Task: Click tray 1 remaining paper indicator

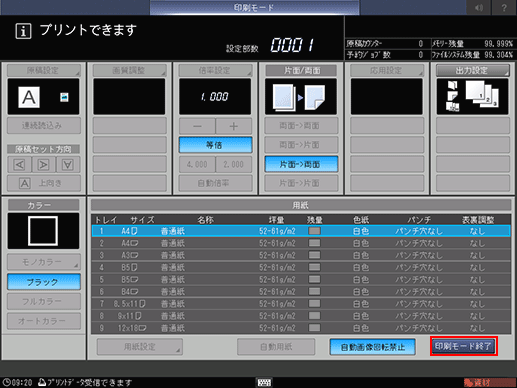Action: tap(314, 231)
